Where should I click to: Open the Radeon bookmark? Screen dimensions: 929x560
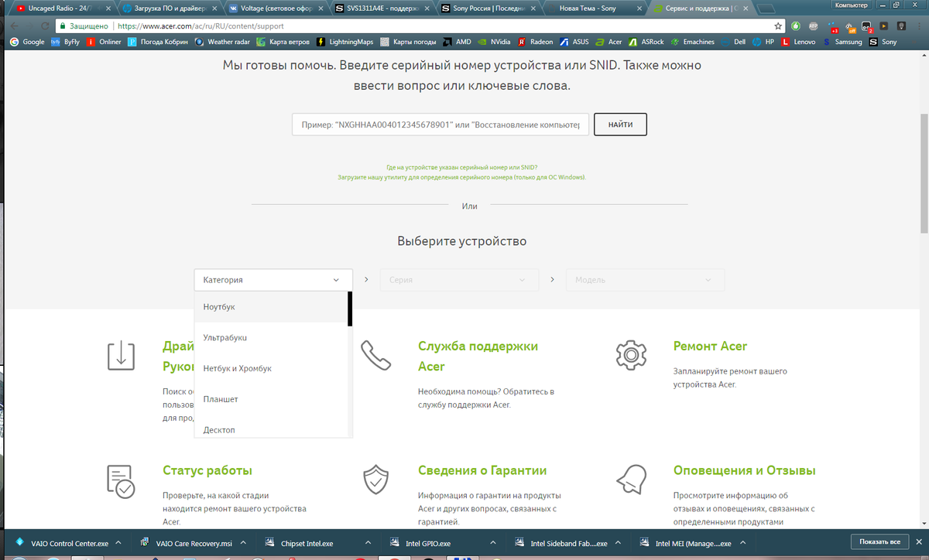tap(535, 42)
